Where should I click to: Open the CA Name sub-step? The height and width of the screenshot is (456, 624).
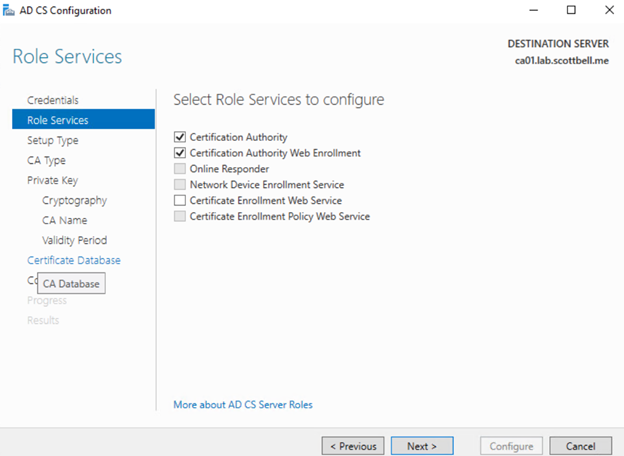click(x=64, y=220)
